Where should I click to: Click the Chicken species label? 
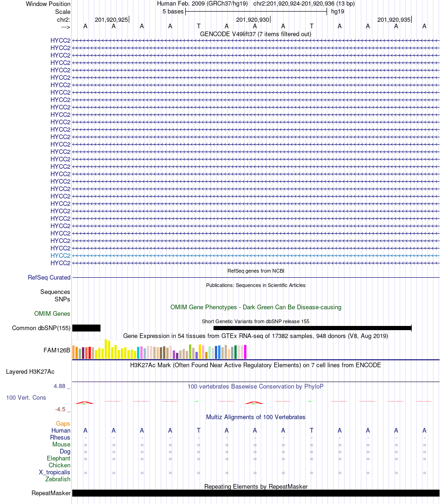(x=59, y=465)
